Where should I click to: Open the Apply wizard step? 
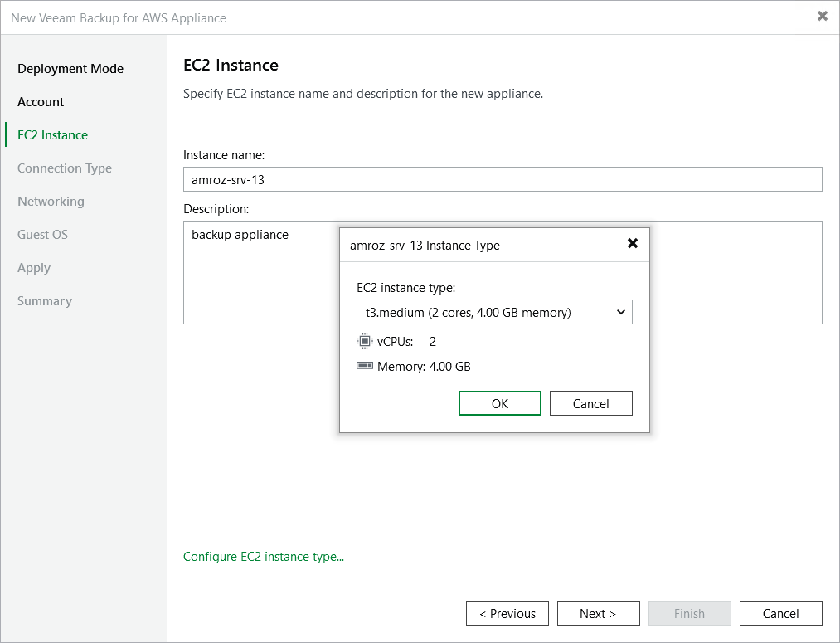(34, 267)
